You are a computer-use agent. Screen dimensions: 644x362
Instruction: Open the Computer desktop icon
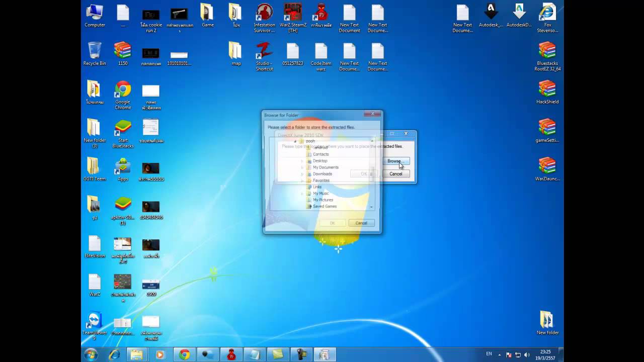pos(95,16)
